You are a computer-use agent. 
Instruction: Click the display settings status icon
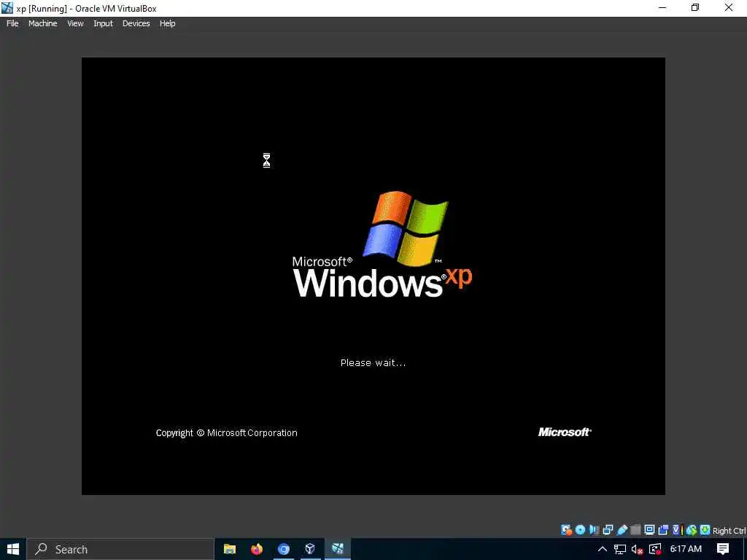649,530
